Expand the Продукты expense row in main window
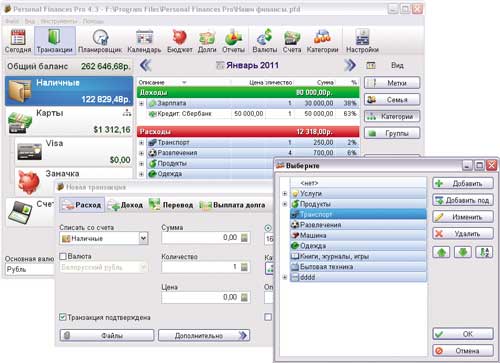This screenshot has height=363, width=500. pos(141,164)
